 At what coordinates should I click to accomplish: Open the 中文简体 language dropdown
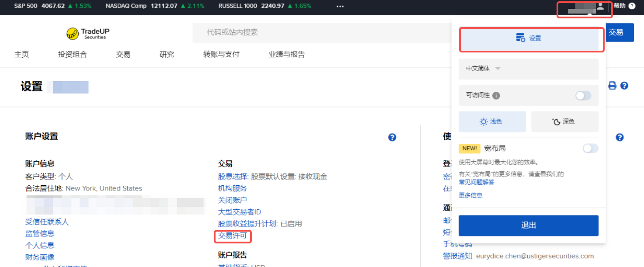pos(481,69)
